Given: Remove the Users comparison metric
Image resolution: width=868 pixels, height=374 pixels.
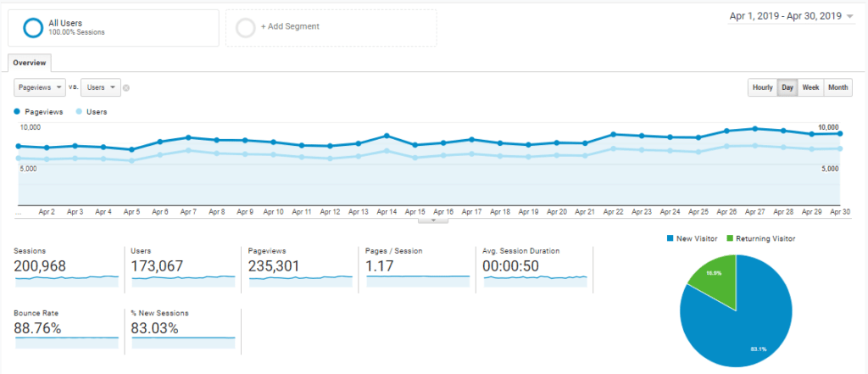Looking at the screenshot, I should (x=126, y=87).
